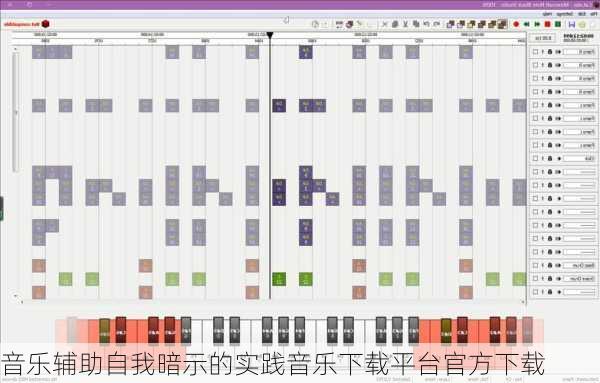
Task: Tick the checkbox of the bottom layer
Action: coord(535,292)
